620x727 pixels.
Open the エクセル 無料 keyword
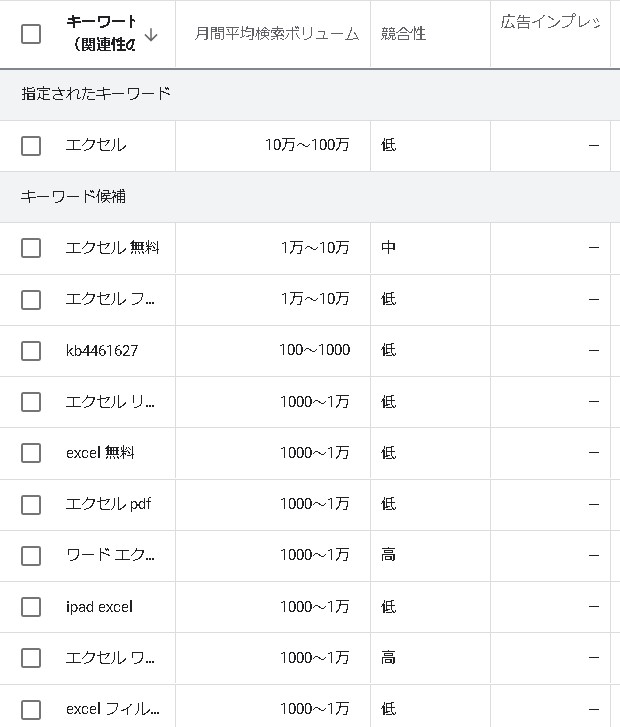(112, 248)
